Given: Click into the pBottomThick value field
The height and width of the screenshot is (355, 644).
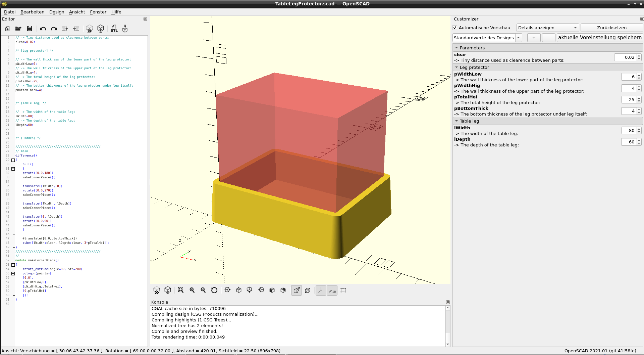Looking at the screenshot, I should (629, 111).
